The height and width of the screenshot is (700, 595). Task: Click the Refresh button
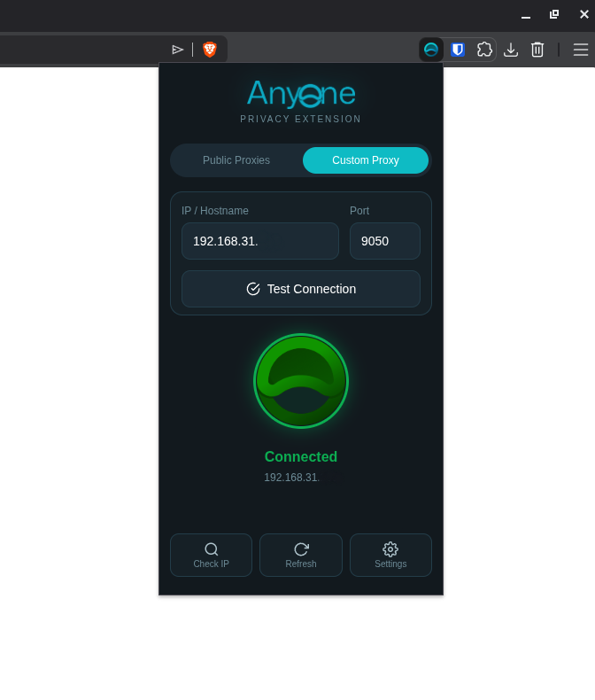[x=301, y=555]
